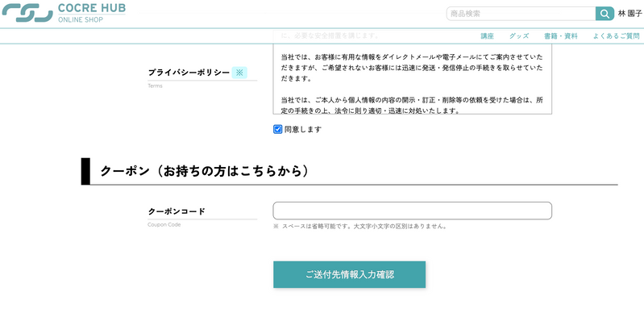This screenshot has height=313, width=644.
Task: Click the policy paragraph about 個人情報の開示・訂正
Action: click(413, 106)
